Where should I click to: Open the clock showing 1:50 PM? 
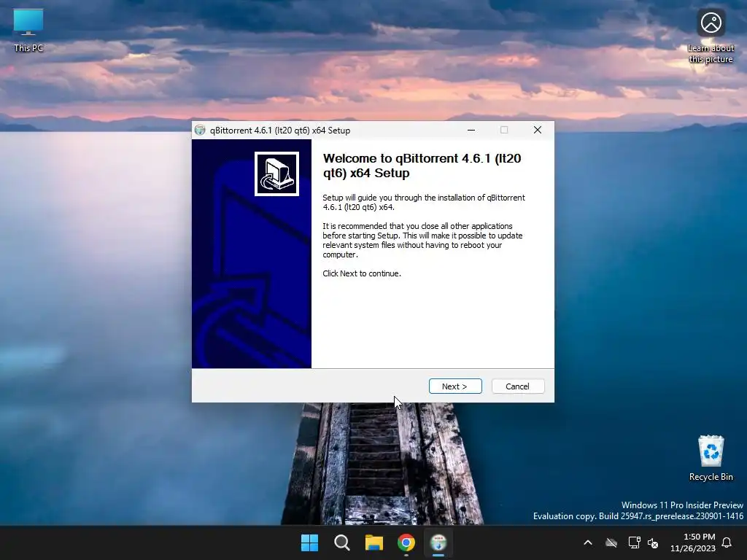(x=693, y=542)
